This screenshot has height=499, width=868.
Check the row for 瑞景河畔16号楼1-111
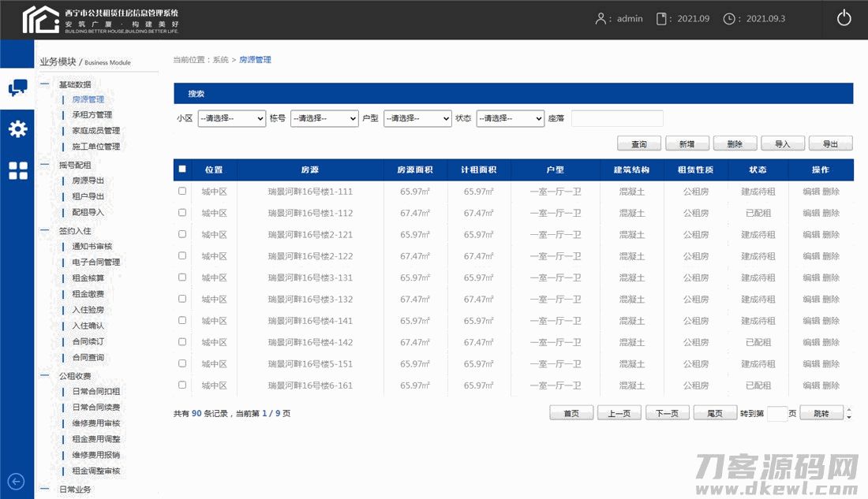click(183, 191)
